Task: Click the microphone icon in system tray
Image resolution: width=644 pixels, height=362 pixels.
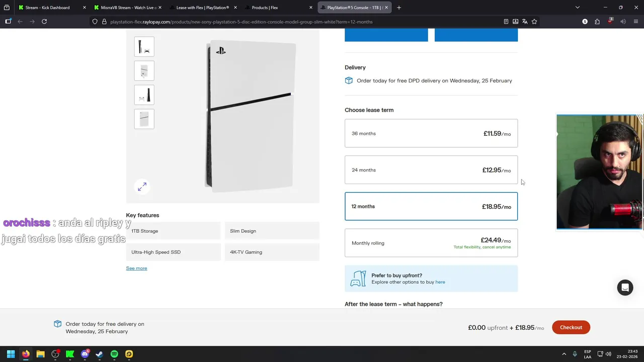Action: (x=575, y=354)
